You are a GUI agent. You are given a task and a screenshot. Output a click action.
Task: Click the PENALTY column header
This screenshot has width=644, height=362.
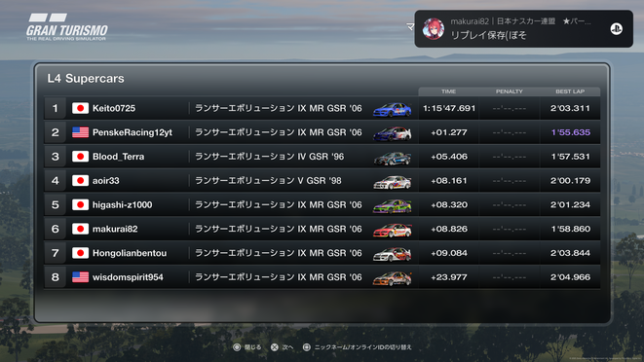510,91
